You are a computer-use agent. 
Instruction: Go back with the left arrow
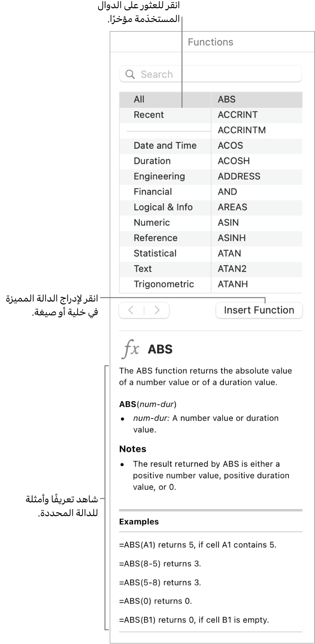click(x=131, y=310)
